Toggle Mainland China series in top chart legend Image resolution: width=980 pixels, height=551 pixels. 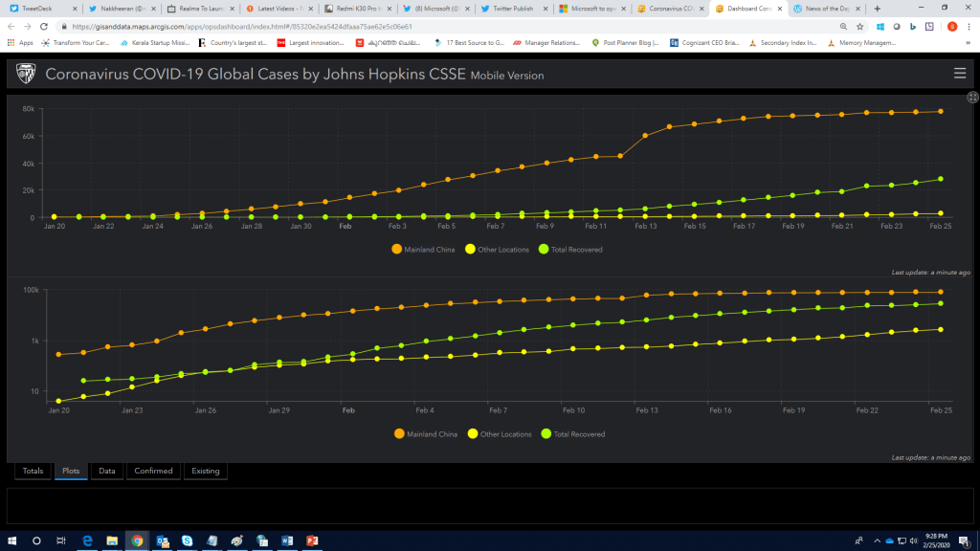(x=425, y=250)
